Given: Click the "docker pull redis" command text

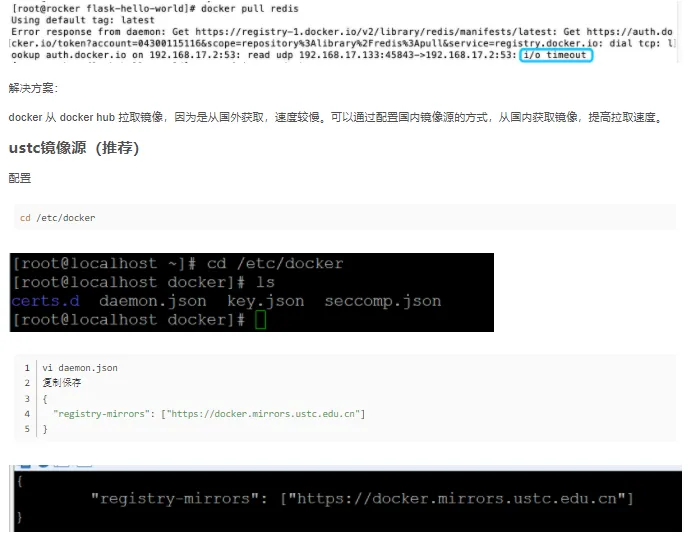Looking at the screenshot, I should [250, 8].
